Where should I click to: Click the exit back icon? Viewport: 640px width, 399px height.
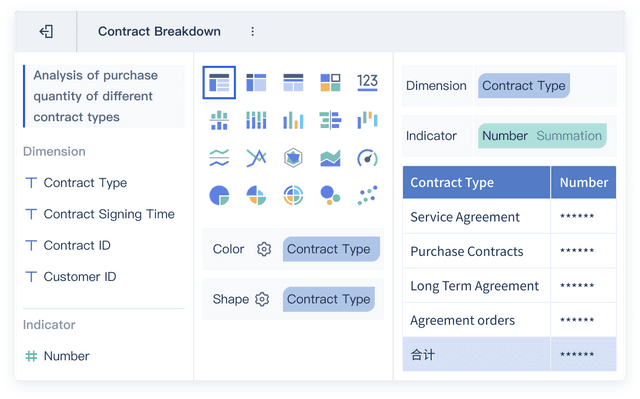click(46, 31)
